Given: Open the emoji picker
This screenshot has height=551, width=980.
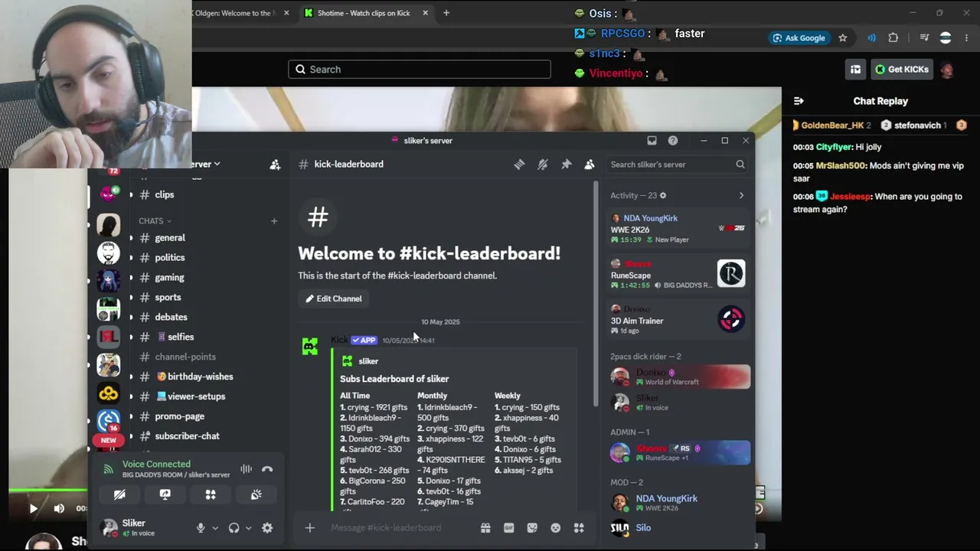Looking at the screenshot, I should tap(556, 528).
